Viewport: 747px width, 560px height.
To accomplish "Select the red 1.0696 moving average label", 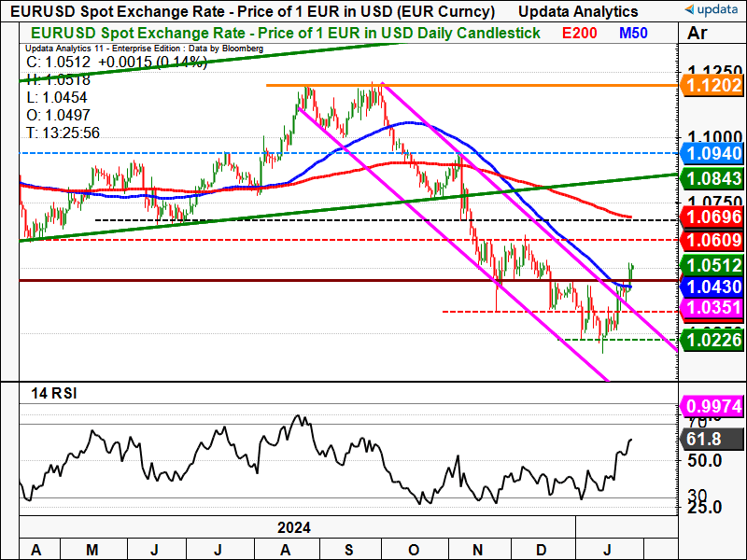I will coord(712,217).
